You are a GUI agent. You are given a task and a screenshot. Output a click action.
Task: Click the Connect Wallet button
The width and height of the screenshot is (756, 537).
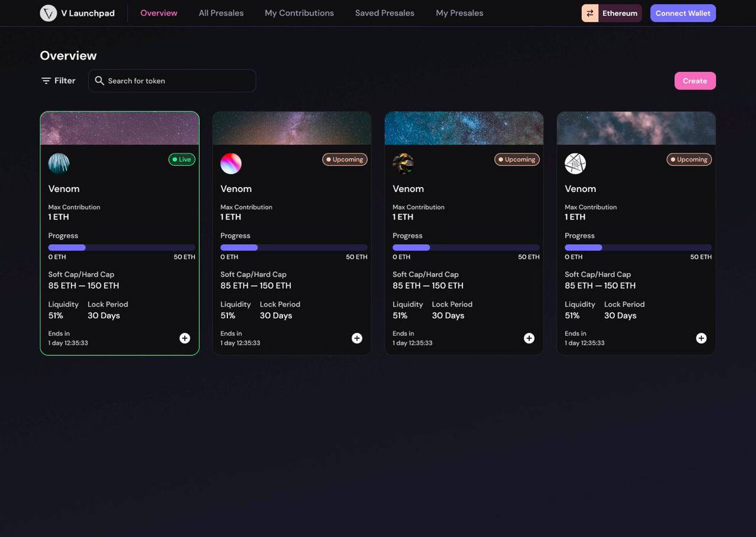683,13
